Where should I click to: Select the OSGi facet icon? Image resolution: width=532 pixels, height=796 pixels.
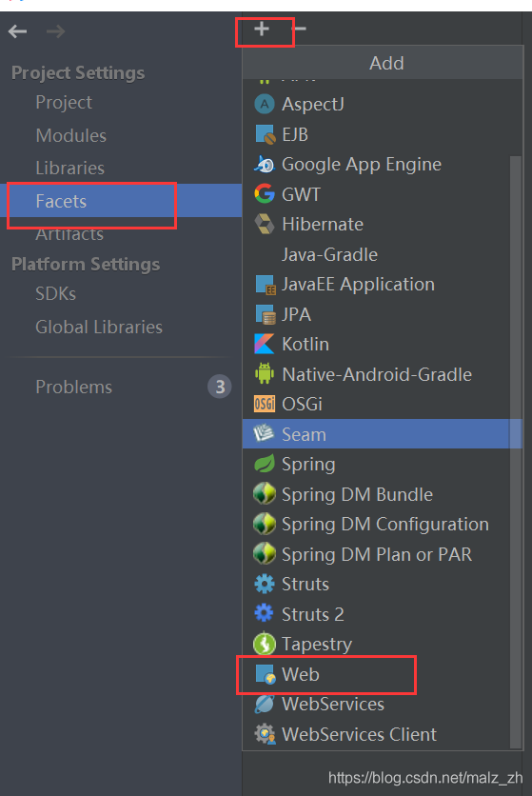click(264, 404)
